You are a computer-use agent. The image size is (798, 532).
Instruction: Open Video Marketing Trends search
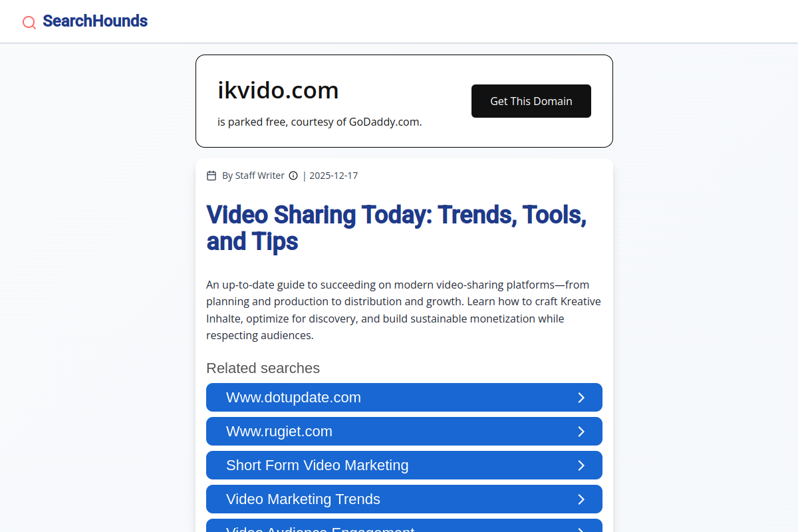click(x=404, y=499)
